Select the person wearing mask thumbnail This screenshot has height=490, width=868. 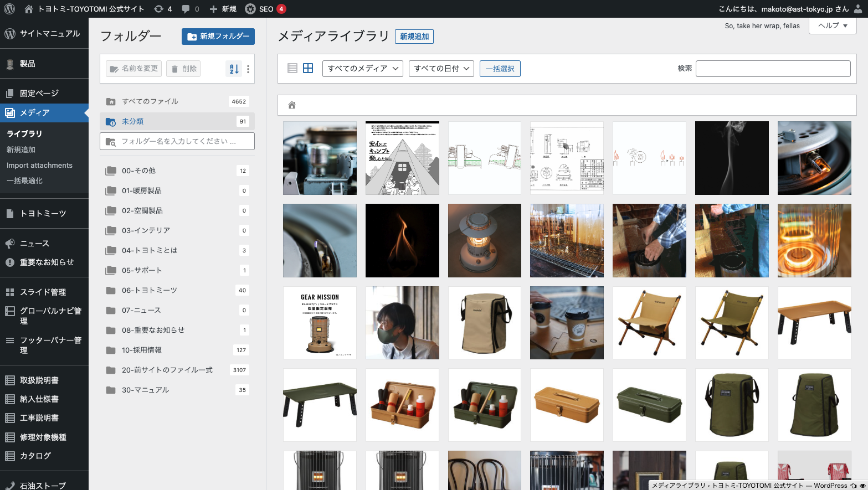(x=402, y=323)
